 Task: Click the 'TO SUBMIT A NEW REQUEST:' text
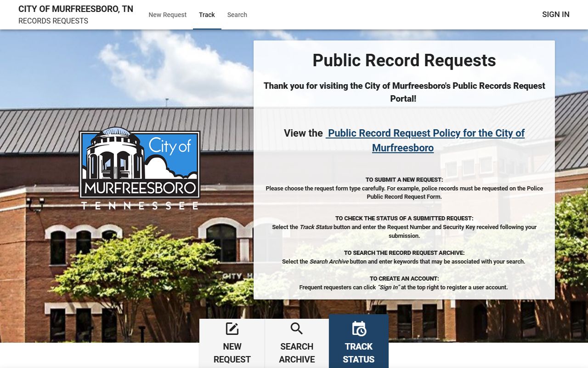pyautogui.click(x=404, y=180)
